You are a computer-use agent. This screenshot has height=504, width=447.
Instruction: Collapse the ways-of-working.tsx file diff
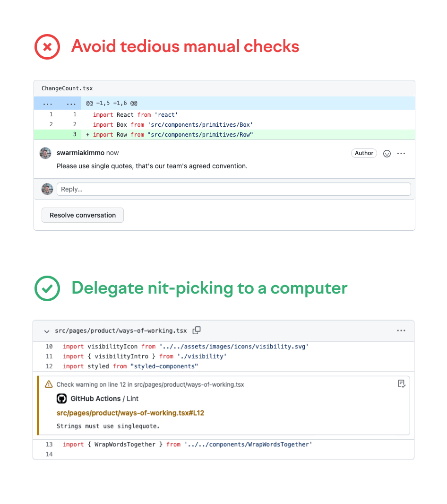click(46, 331)
